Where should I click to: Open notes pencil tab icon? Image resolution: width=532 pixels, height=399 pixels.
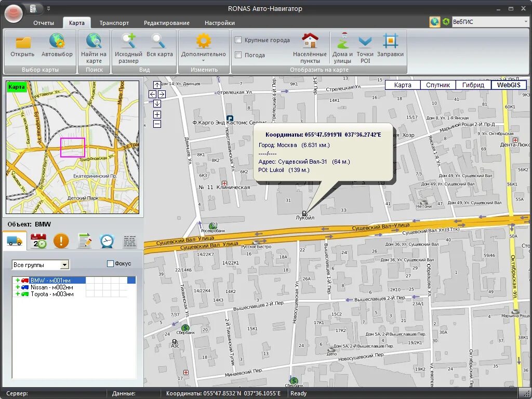pos(85,241)
